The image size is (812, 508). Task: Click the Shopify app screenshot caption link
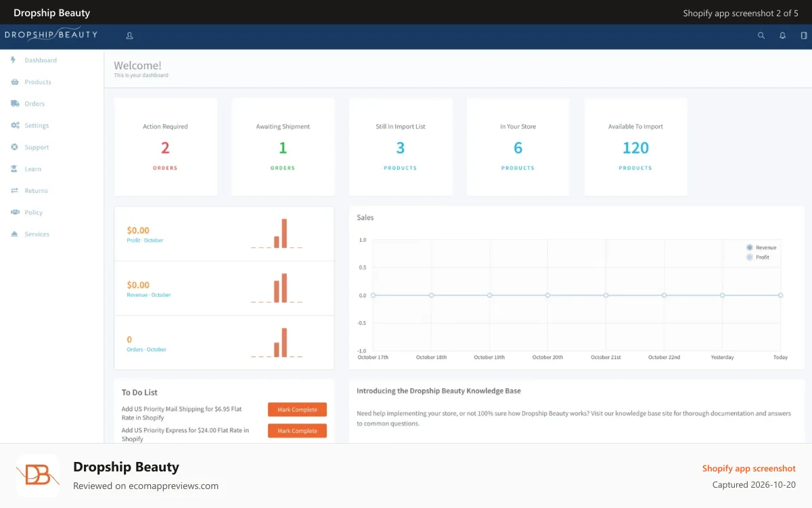pos(749,468)
